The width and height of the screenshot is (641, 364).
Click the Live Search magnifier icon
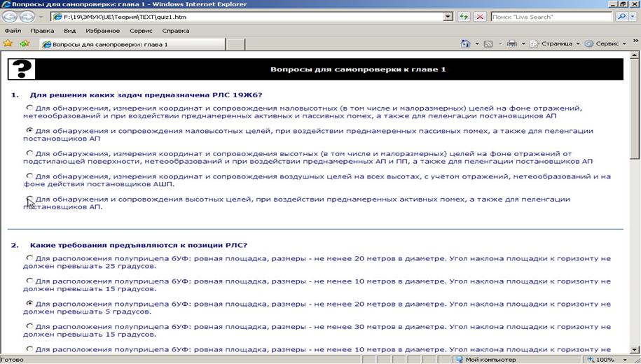pos(621,17)
